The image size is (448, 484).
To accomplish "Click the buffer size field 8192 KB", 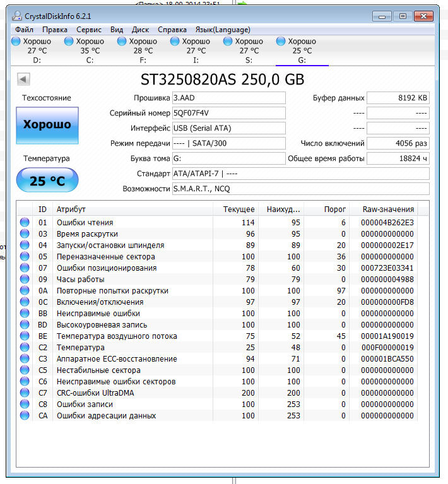I will (x=398, y=98).
